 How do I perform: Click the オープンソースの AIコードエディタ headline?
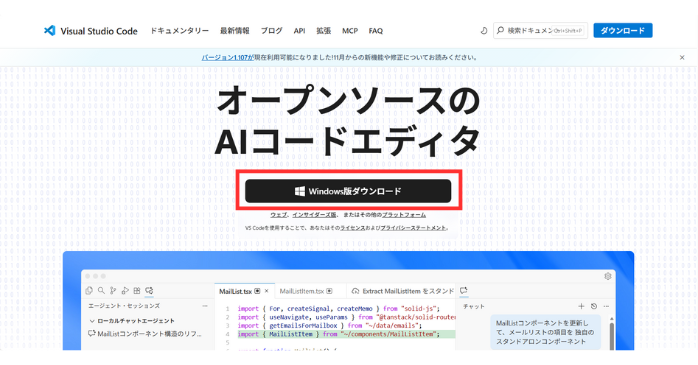pos(348,121)
